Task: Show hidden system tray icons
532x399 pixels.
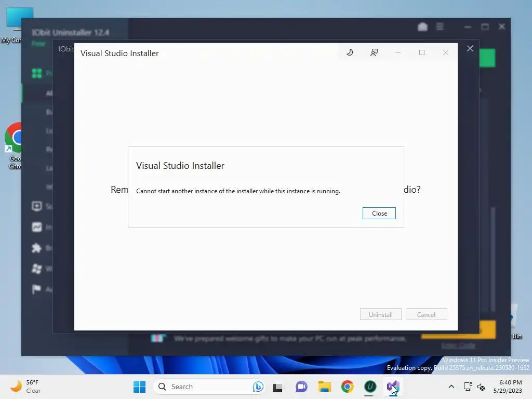Action: pyautogui.click(x=451, y=387)
